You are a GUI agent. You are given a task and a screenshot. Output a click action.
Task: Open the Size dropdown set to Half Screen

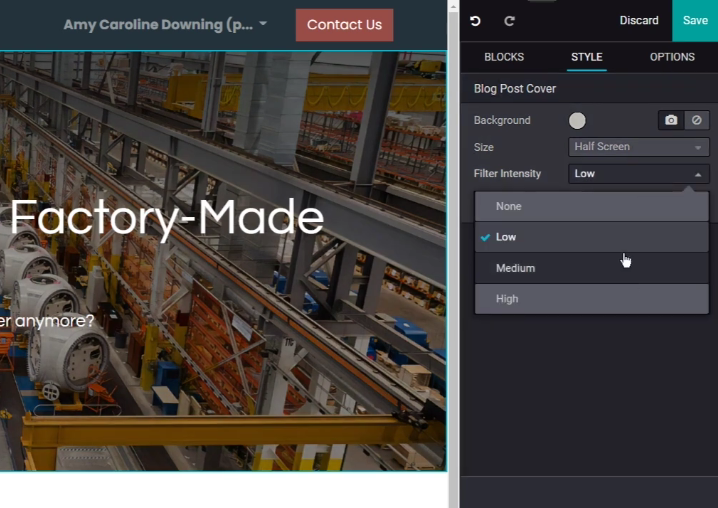coord(639,147)
